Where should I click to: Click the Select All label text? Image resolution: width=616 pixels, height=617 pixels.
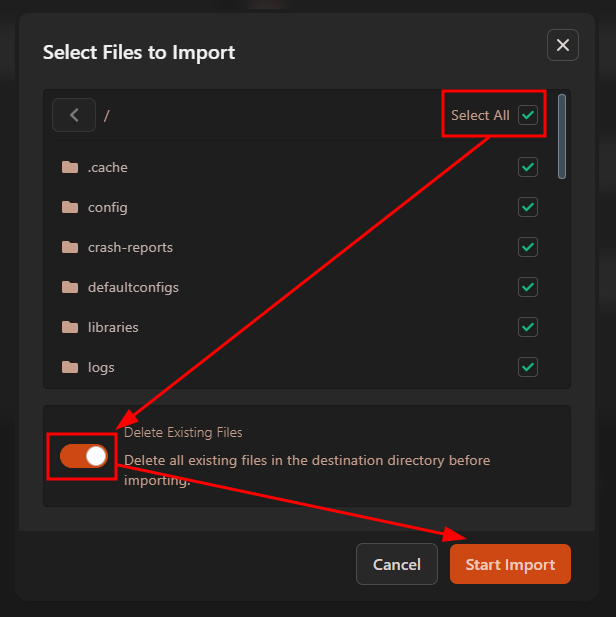tap(480, 115)
